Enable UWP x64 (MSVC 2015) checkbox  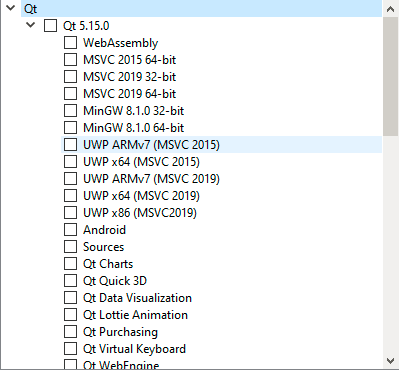click(70, 162)
